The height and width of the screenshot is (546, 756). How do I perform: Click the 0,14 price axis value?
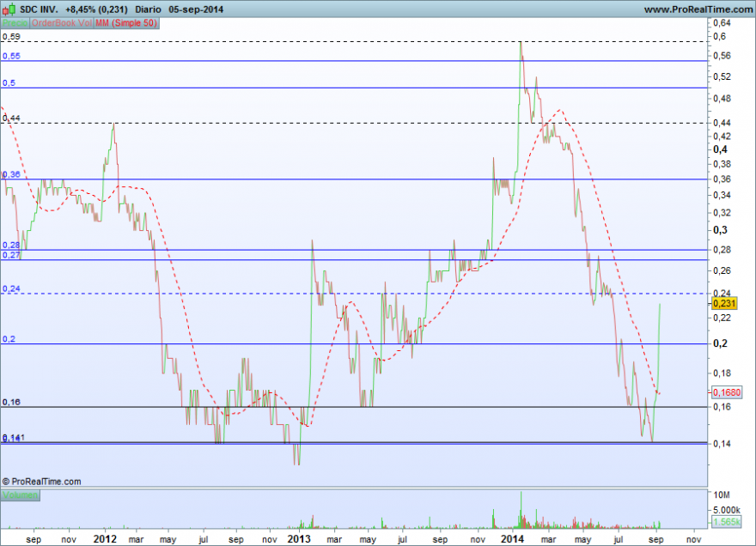[722, 443]
